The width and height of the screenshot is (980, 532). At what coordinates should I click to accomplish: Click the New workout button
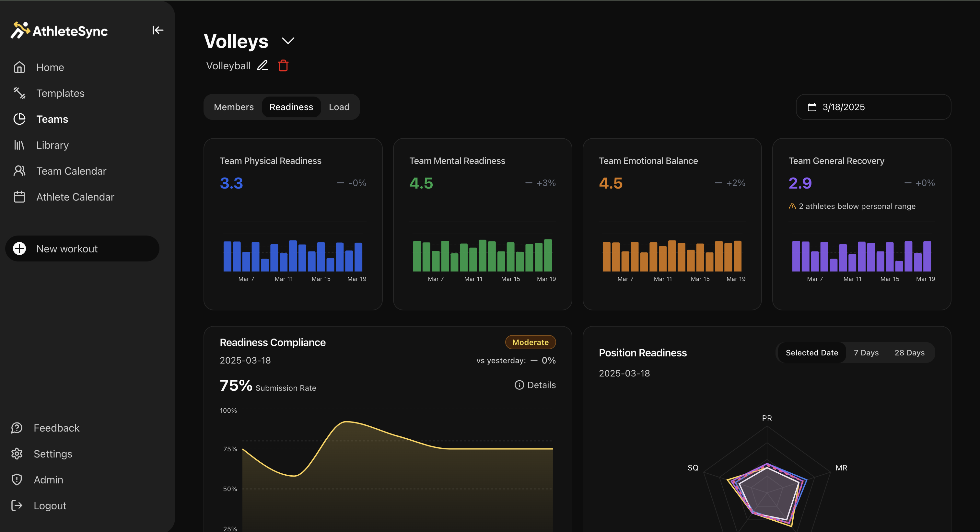[x=82, y=248]
